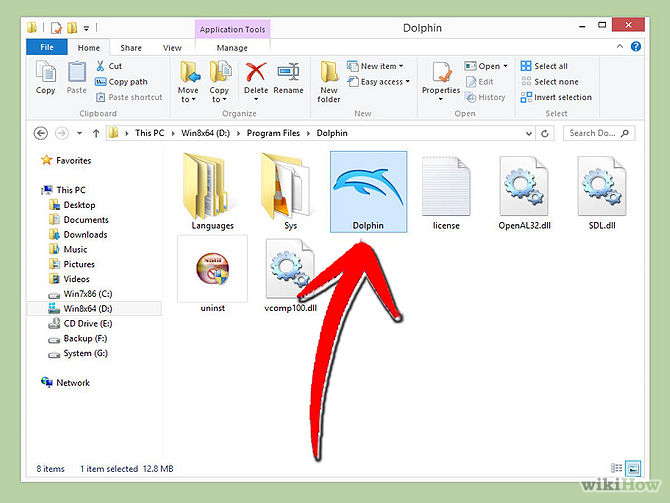Click Select all

(544, 66)
